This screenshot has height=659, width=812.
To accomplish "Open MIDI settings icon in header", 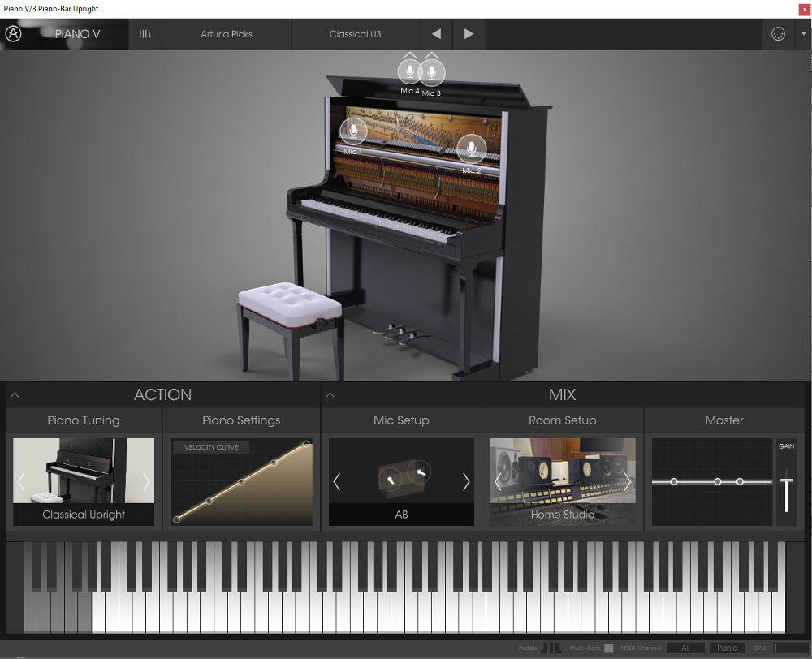I will [778, 34].
